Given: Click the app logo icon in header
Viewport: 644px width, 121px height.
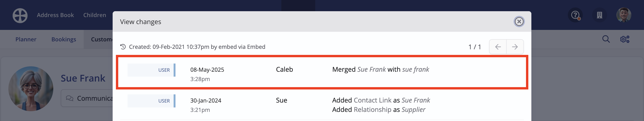Looking at the screenshot, I should pos(20,15).
